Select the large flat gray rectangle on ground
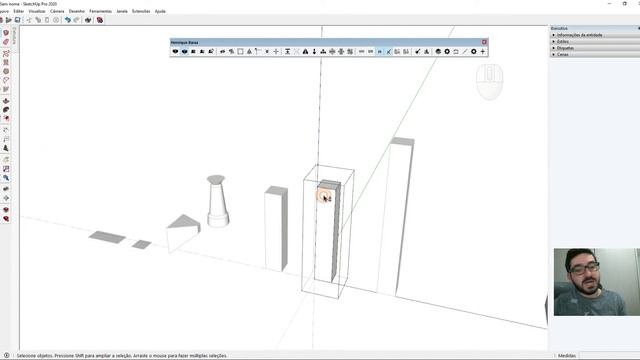The width and height of the screenshot is (640, 360). tap(107, 237)
